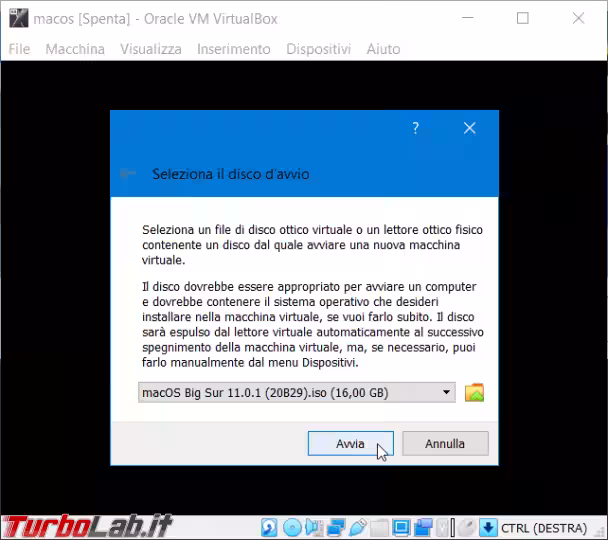Click the audio speaker status icon
The image size is (608, 540).
click(314, 527)
